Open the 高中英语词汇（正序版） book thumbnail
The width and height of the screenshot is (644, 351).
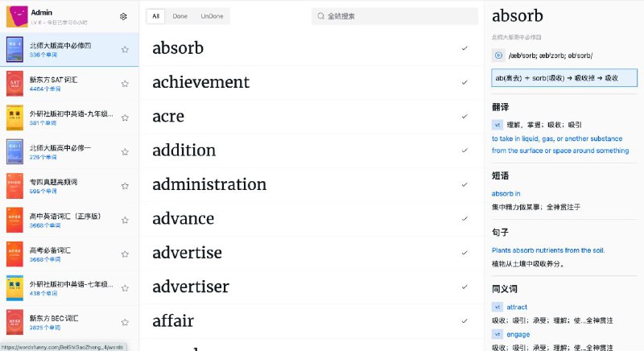[14, 220]
